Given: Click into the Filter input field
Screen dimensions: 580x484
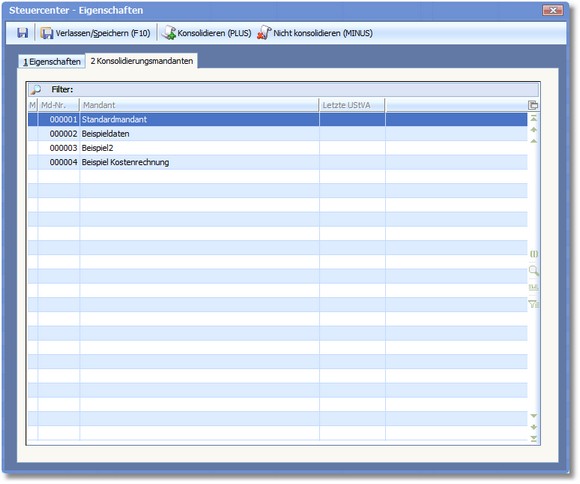Looking at the screenshot, I should 306,90.
